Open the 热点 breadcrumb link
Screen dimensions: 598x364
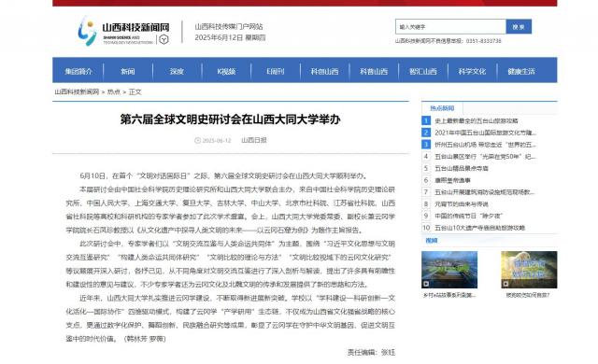click(x=114, y=91)
